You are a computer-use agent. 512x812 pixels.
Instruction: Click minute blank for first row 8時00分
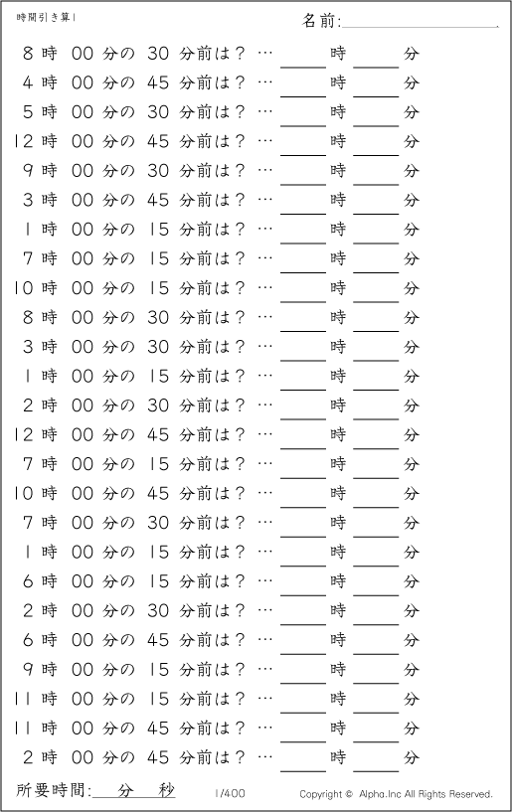tap(376, 57)
